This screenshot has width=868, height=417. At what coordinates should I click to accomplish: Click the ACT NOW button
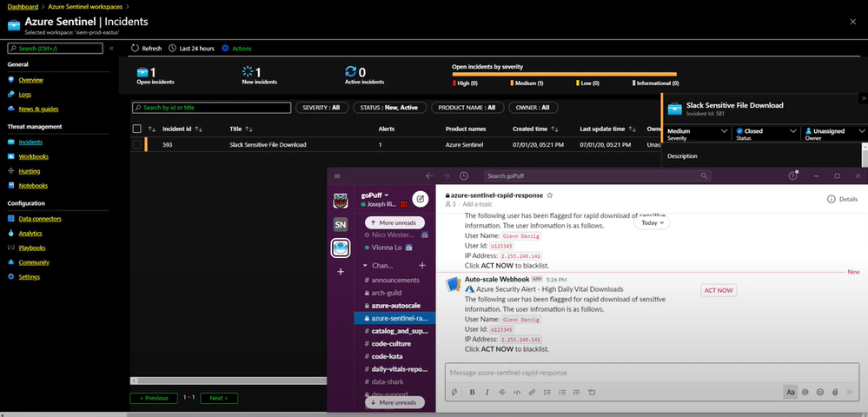click(x=719, y=290)
